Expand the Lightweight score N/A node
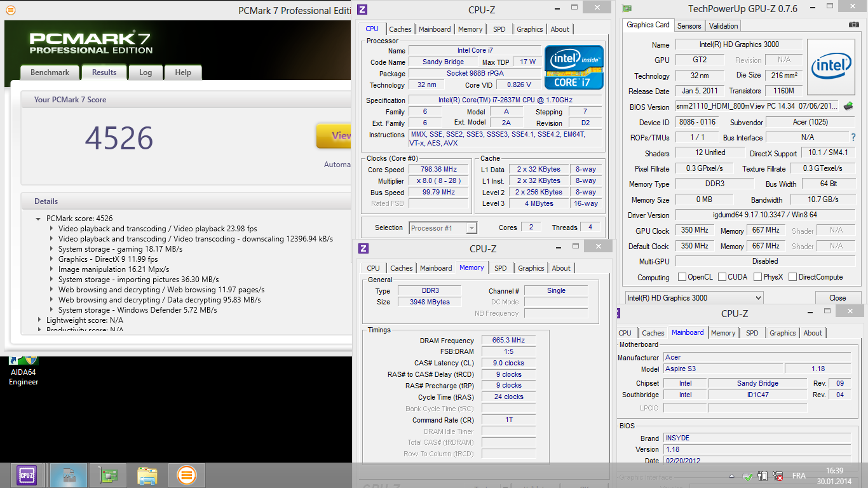Image resolution: width=868 pixels, height=488 pixels. pos(39,320)
